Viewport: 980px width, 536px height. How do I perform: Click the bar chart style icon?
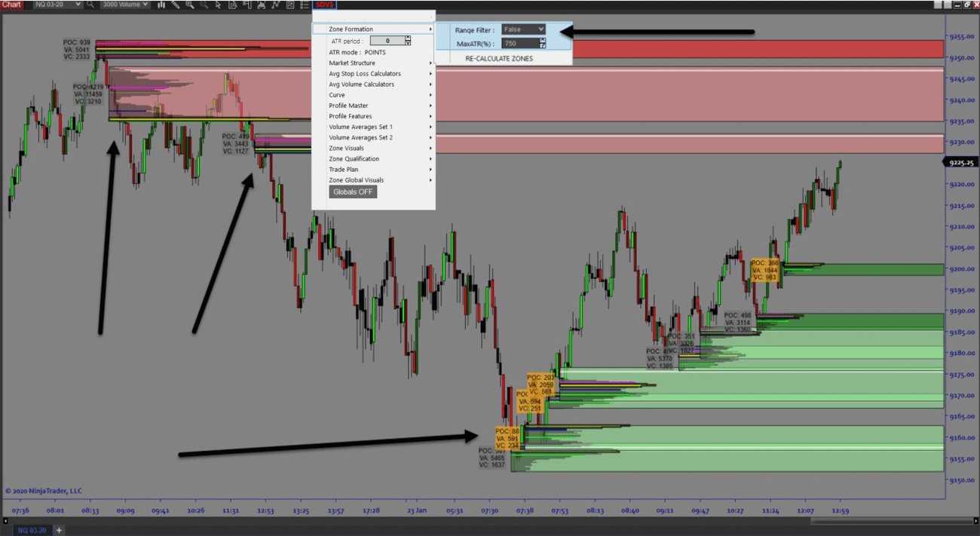coord(161,5)
